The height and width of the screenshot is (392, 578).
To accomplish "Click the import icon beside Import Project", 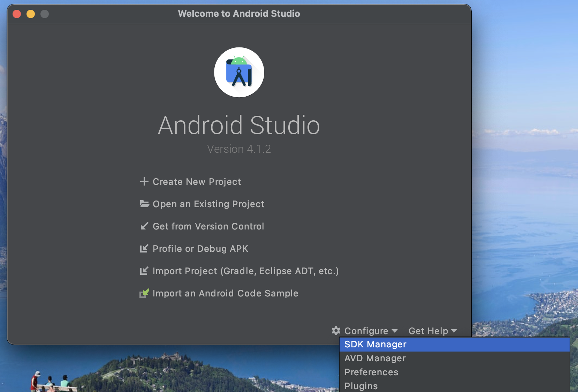I will 144,271.
